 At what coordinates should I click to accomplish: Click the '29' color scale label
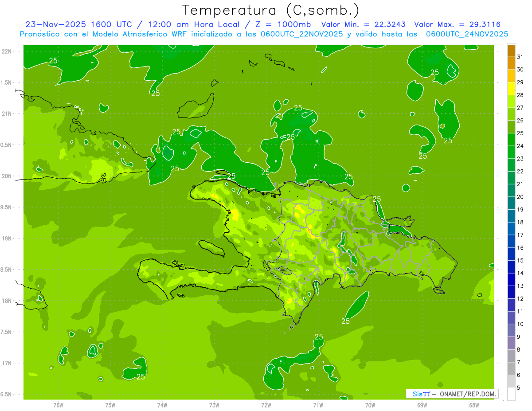(x=520, y=82)
